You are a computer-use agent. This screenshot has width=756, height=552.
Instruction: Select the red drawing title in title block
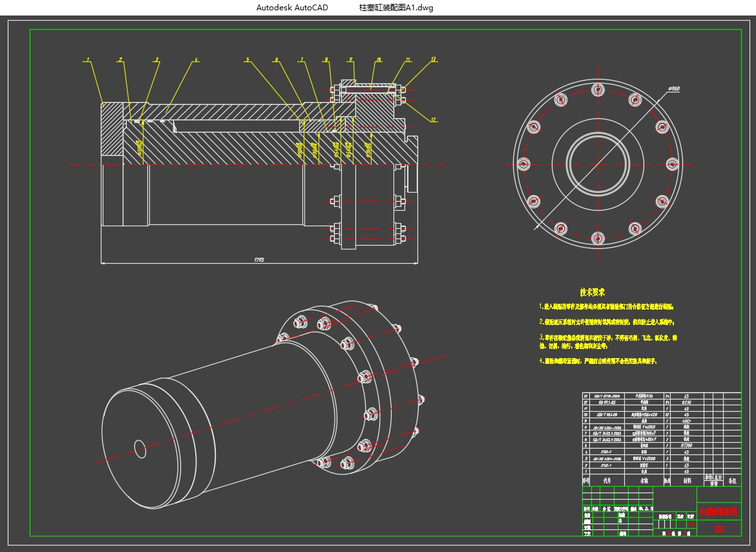pos(719,511)
